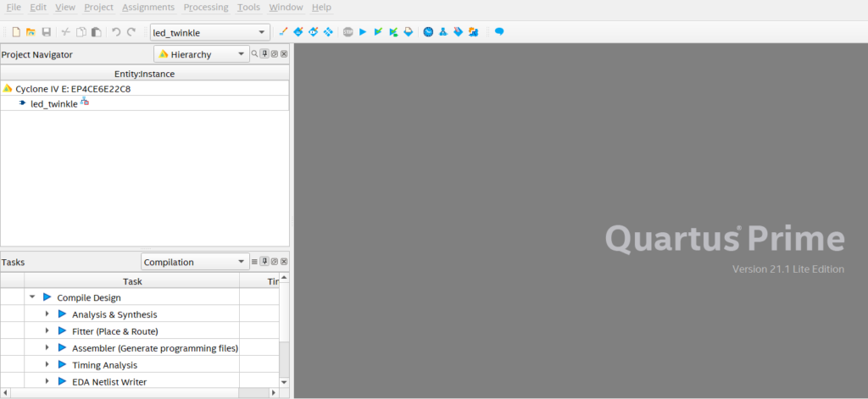Click the Task column header
Image resolution: width=868 pixels, height=399 pixels.
click(x=132, y=281)
